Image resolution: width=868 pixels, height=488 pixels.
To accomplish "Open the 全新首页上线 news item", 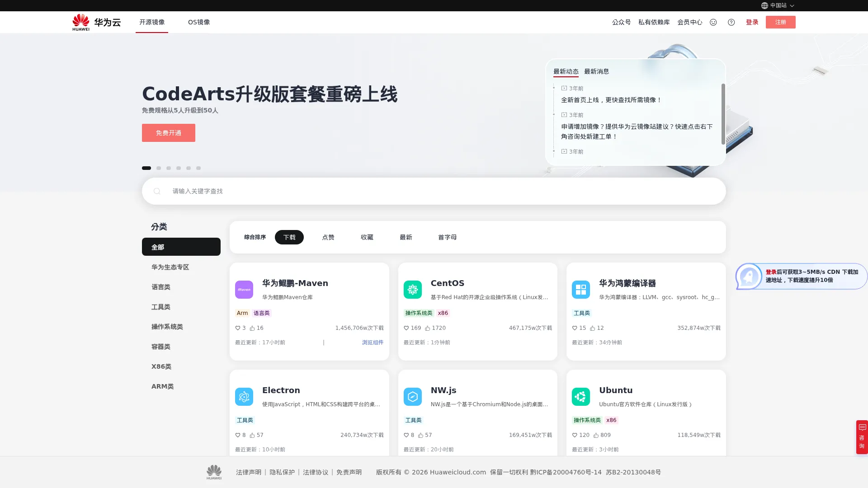I will point(611,100).
